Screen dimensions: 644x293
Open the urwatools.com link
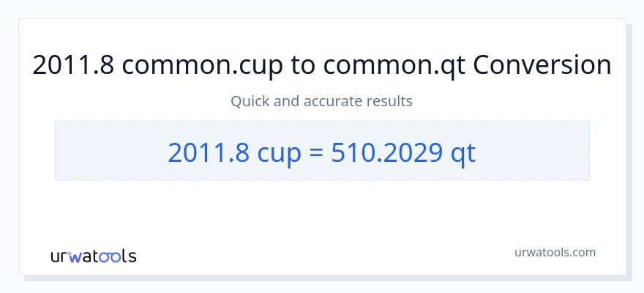click(x=555, y=252)
